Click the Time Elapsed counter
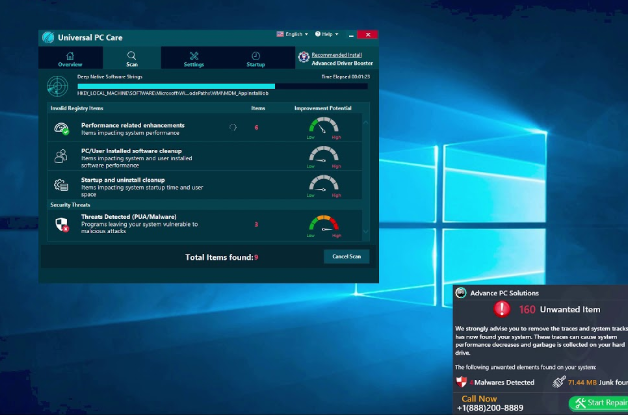The height and width of the screenshot is (415, 628). coord(346,77)
